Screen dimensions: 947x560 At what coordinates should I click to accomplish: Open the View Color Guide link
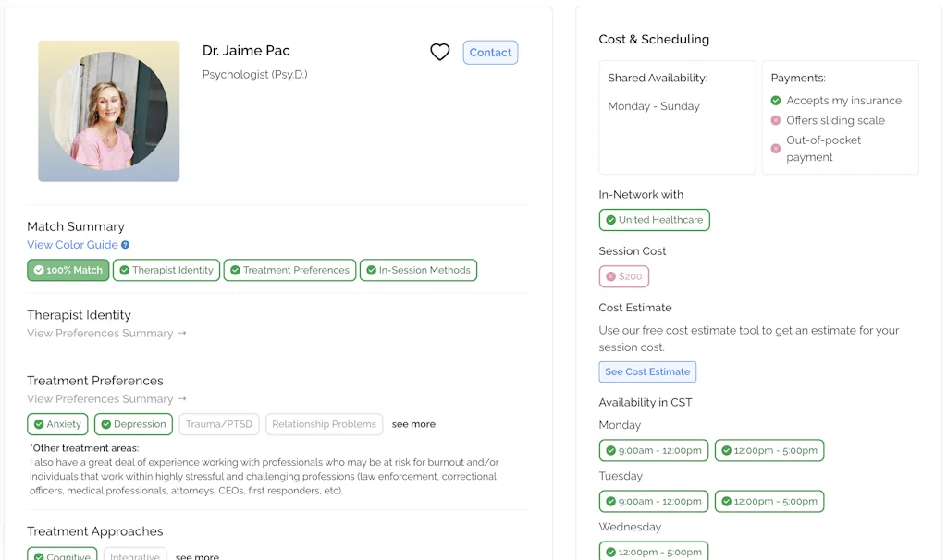tap(72, 245)
